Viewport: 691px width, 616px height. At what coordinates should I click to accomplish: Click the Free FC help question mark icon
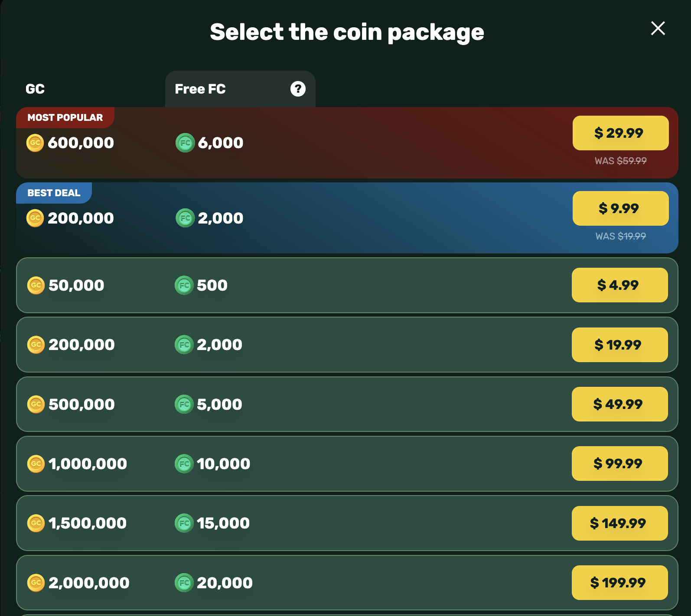click(298, 89)
